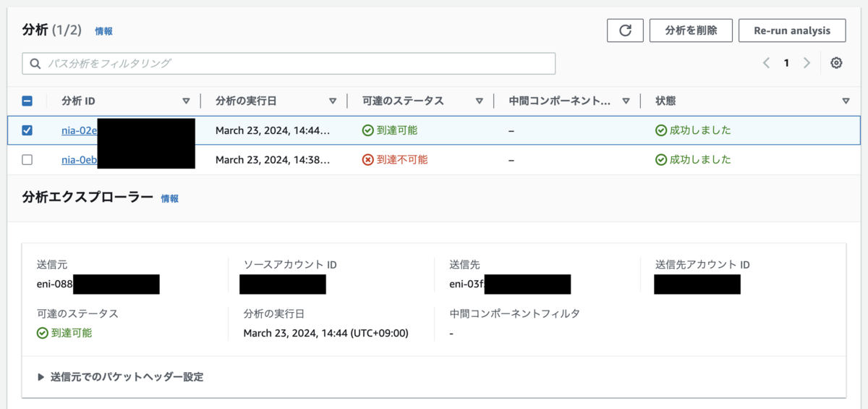868x409 pixels.
Task: Open 情報 link next to 分析エクスプローラー
Action: [170, 198]
